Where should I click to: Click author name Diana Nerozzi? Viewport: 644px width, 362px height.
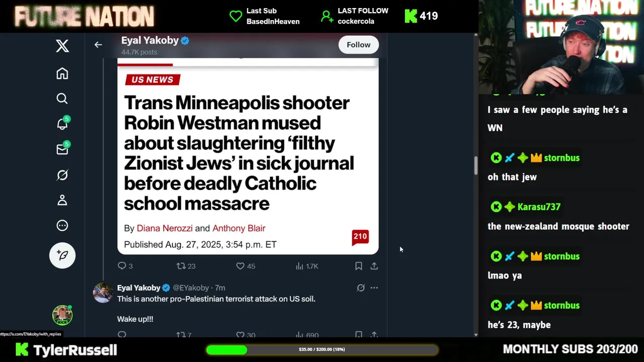[x=165, y=228]
